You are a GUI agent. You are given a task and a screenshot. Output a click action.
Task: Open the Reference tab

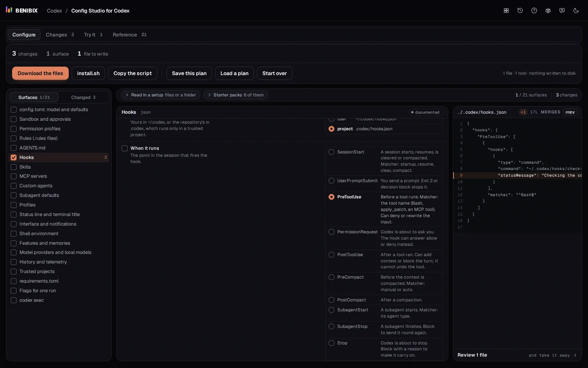[130, 35]
